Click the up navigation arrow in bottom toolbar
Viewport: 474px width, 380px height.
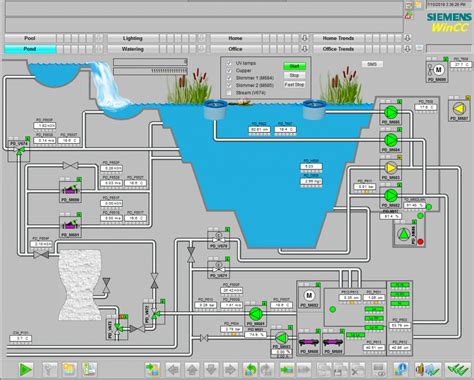(x=192, y=369)
